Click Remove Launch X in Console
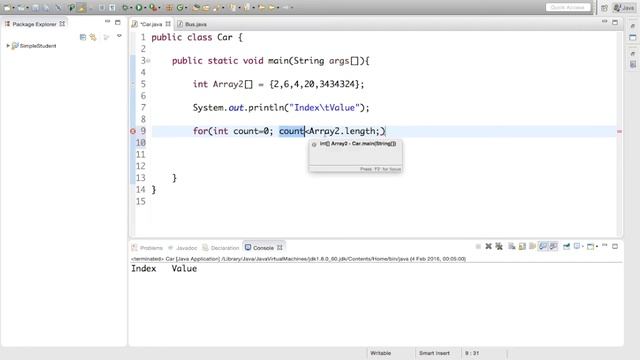This screenshot has height=360, width=640. pyautogui.click(x=488, y=246)
